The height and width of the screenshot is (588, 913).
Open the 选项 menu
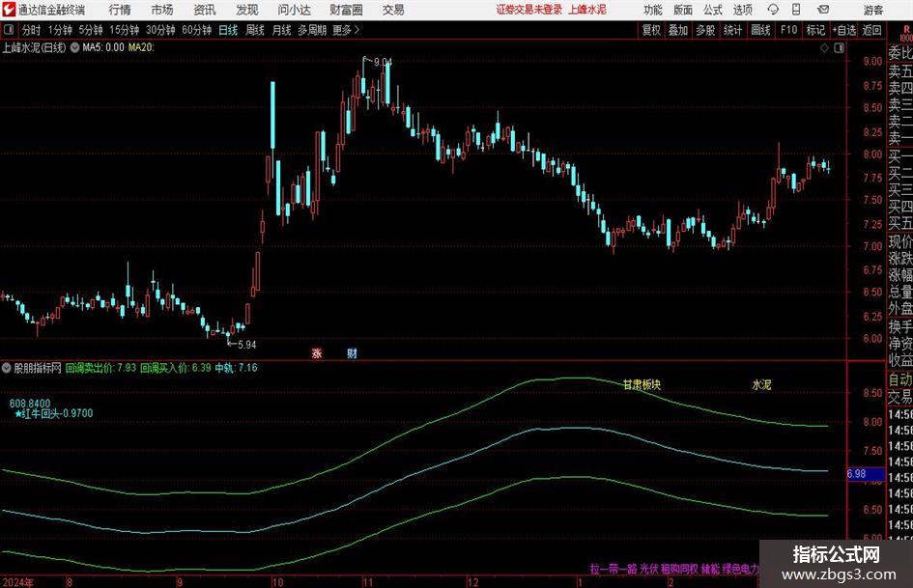click(742, 10)
